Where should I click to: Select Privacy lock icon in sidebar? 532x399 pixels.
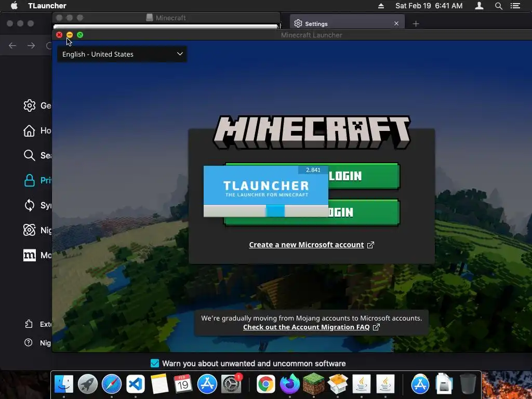point(30,180)
